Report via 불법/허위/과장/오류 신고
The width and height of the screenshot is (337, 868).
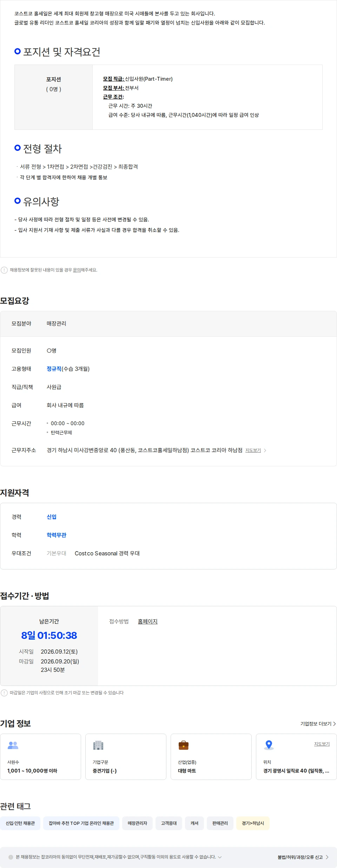tap(300, 857)
